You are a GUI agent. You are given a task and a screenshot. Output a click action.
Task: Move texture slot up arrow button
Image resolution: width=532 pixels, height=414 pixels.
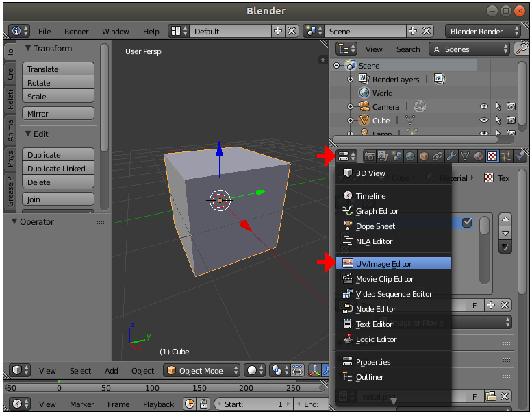[x=505, y=219]
